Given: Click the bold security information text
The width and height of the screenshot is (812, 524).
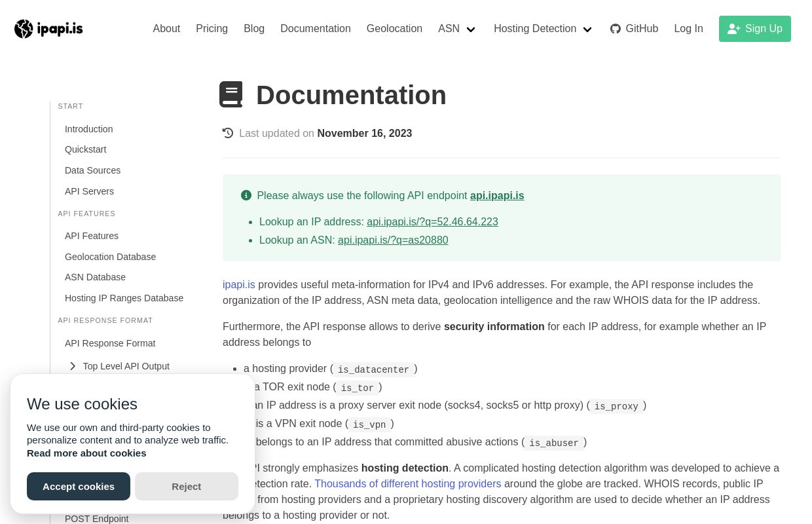Looking at the screenshot, I should coord(494,326).
